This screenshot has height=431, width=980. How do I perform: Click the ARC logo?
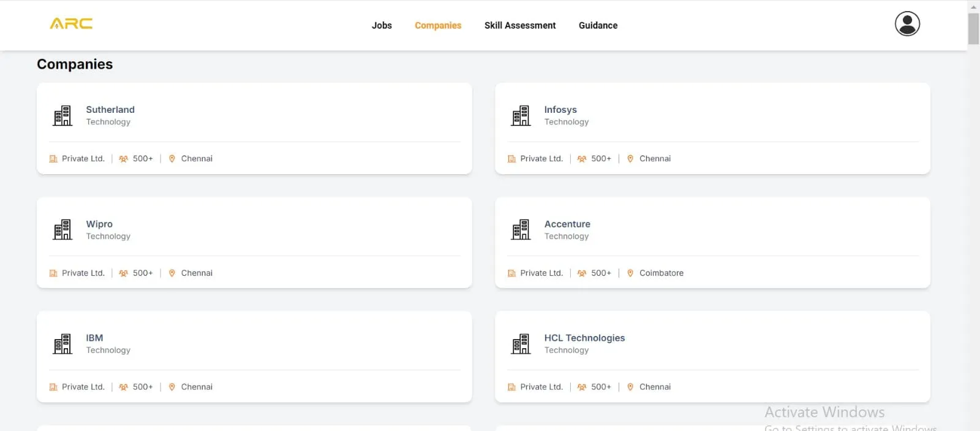(71, 24)
